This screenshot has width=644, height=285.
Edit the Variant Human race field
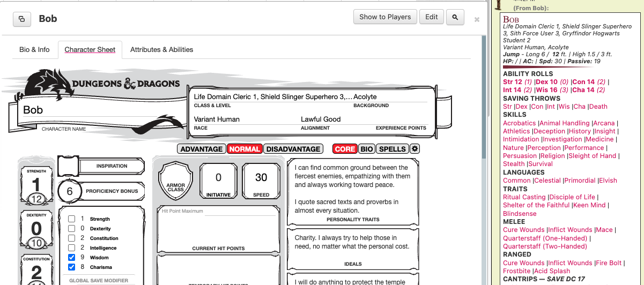(246, 119)
